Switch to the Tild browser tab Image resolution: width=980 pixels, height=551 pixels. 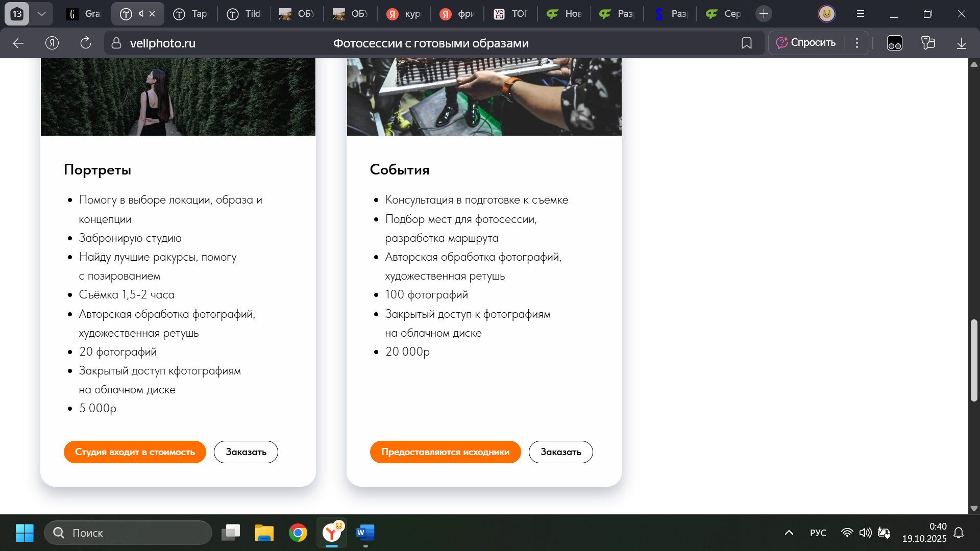(244, 14)
